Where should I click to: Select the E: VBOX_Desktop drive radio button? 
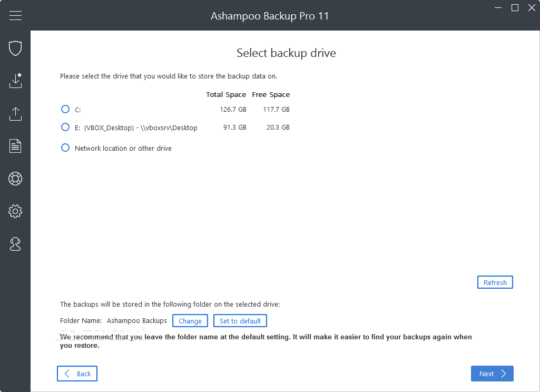pos(65,127)
